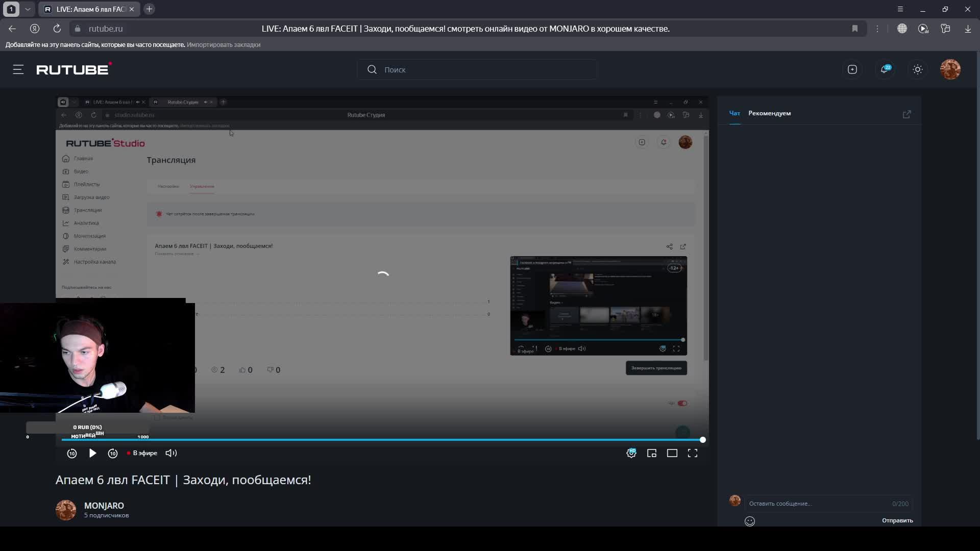
Task: Select the Чат tab
Action: click(734, 113)
